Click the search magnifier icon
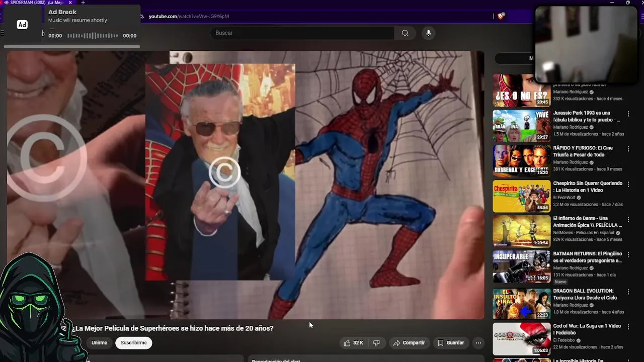 [x=405, y=33]
